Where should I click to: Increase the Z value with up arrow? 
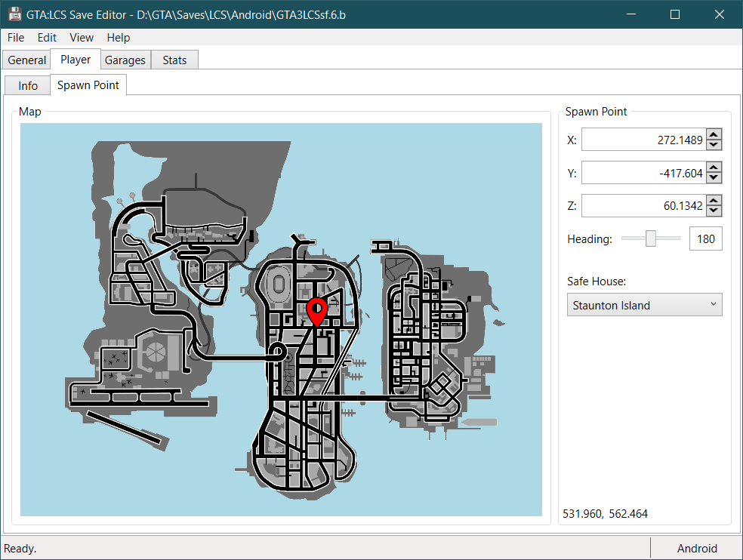(714, 200)
